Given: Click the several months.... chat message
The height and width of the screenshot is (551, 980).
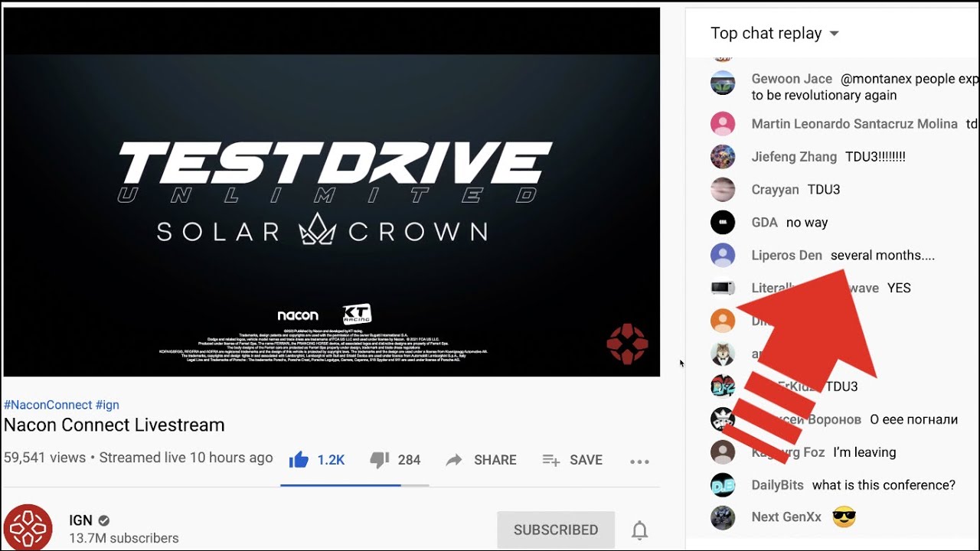Looking at the screenshot, I should (x=882, y=256).
